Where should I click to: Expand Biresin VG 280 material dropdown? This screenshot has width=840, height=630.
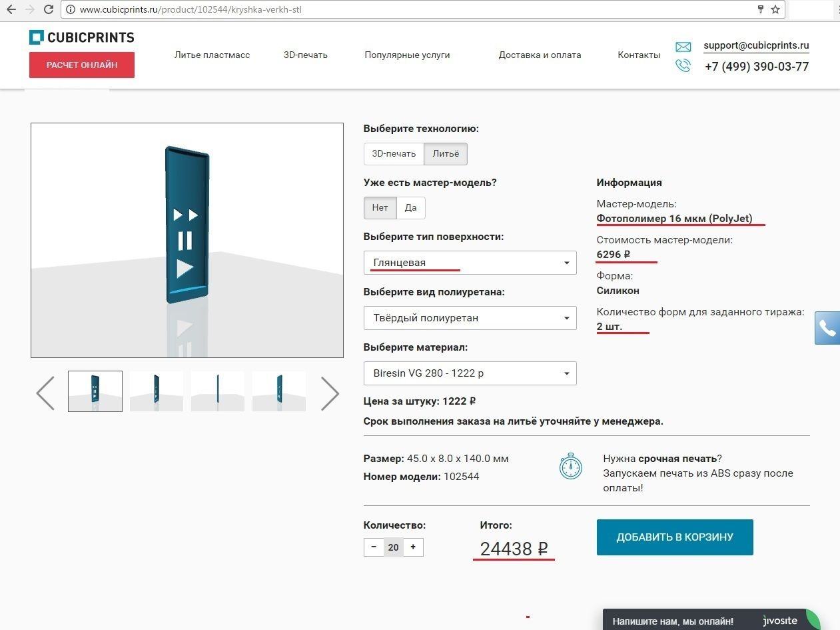click(470, 373)
